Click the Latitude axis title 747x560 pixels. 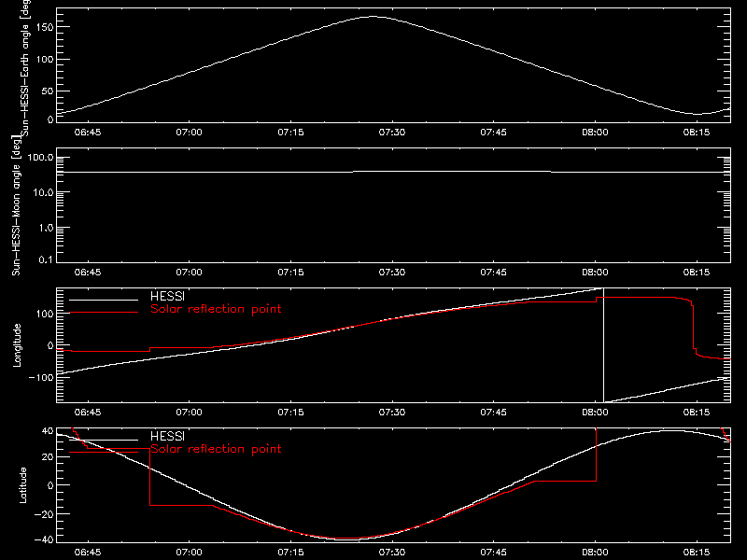tap(22, 485)
